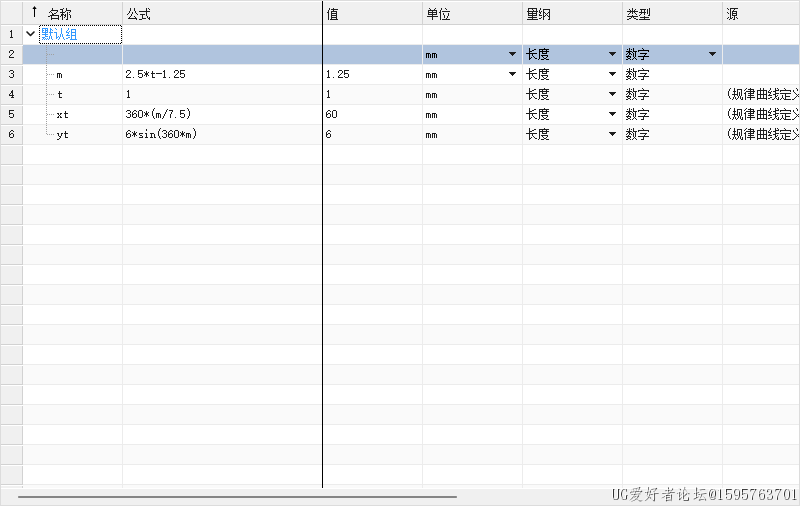Click value 60 of expression xt
Screen dimensions: 800x506
pos(332,114)
